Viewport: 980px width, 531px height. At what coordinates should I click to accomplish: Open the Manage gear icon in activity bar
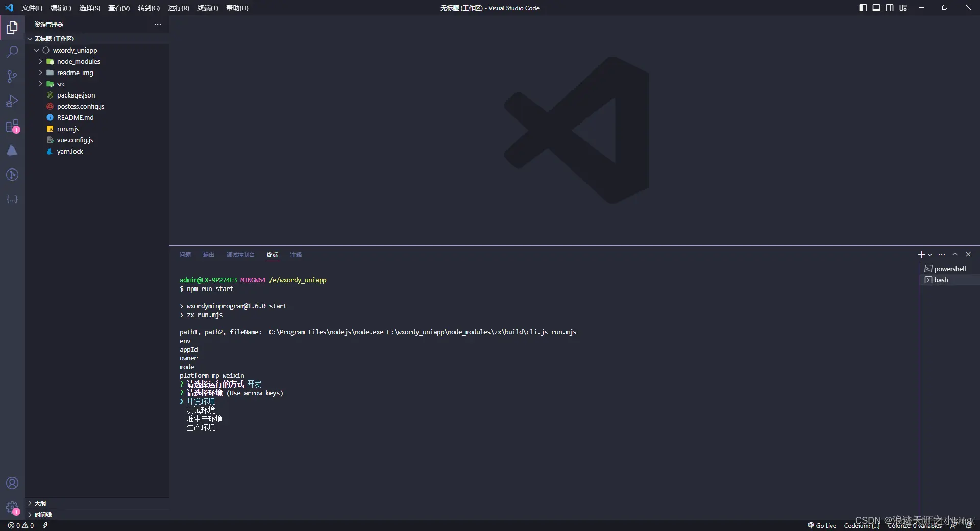click(x=12, y=508)
